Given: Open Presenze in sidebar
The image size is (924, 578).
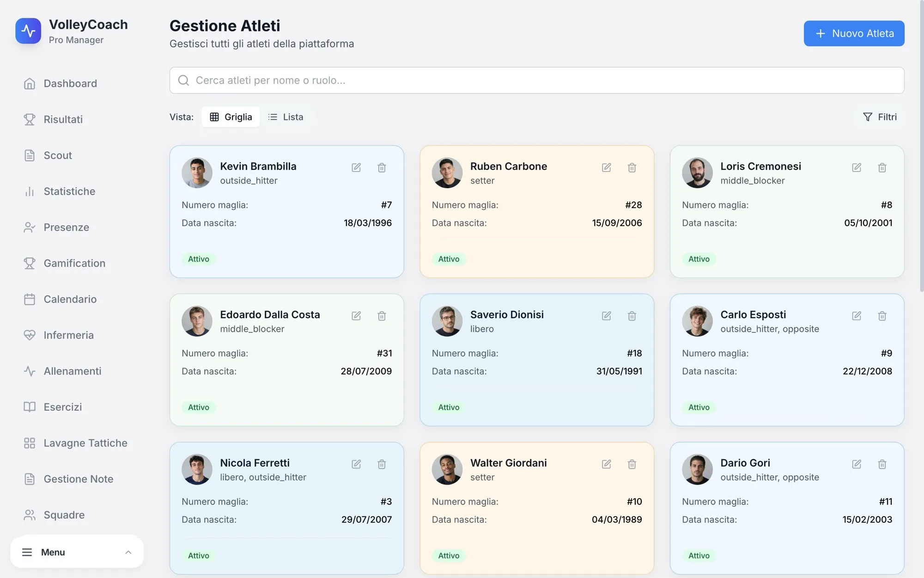Looking at the screenshot, I should (77, 228).
